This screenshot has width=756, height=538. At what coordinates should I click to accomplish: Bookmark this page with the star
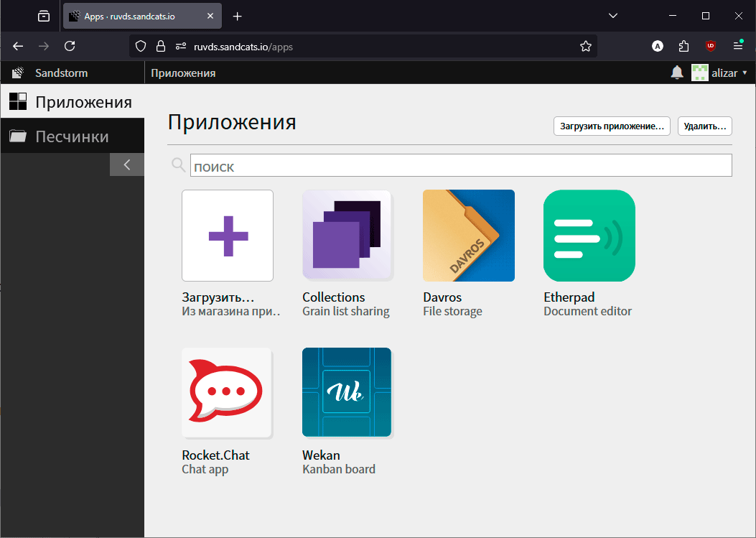[586, 46]
